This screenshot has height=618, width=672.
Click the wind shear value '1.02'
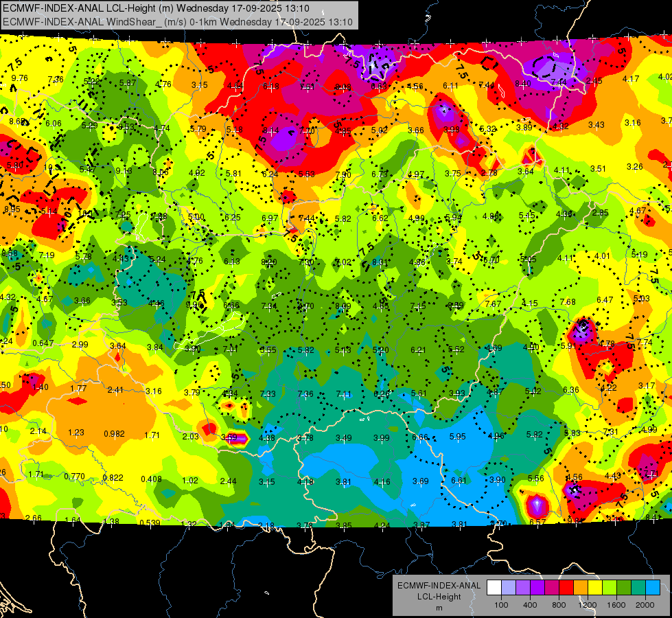(190, 481)
